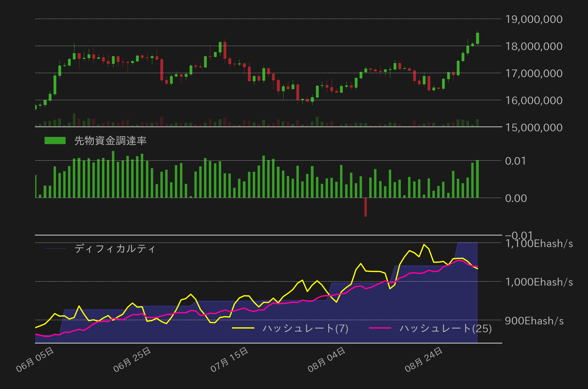Screen dimensions: 588x389
Task: Select the lone red funding rate bar
Action: 366,207
